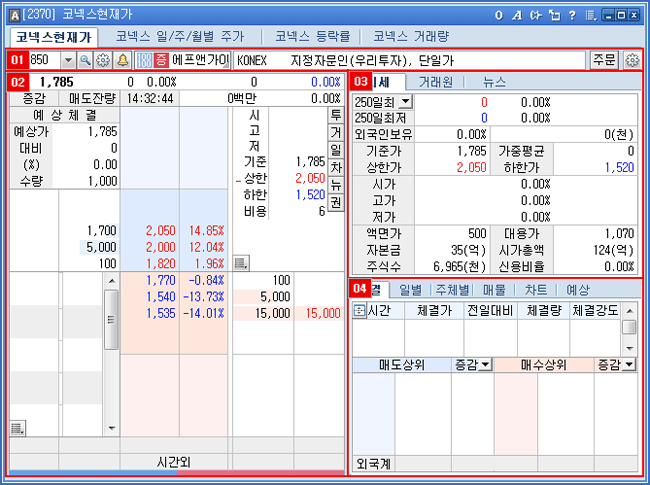Screen dimensions: 650x485
Task: Open 증감 dropdown beside 매도상위
Action: click(485, 366)
